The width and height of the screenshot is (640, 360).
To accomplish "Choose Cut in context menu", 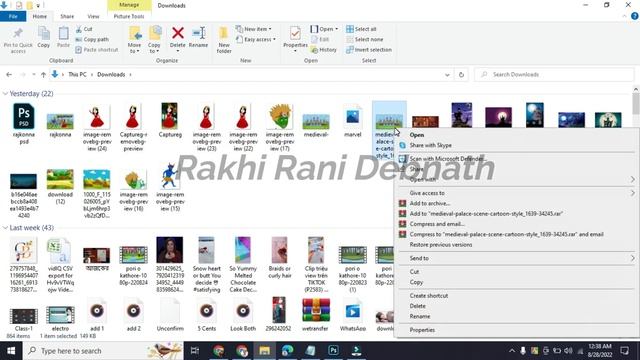I will click(x=414, y=271).
